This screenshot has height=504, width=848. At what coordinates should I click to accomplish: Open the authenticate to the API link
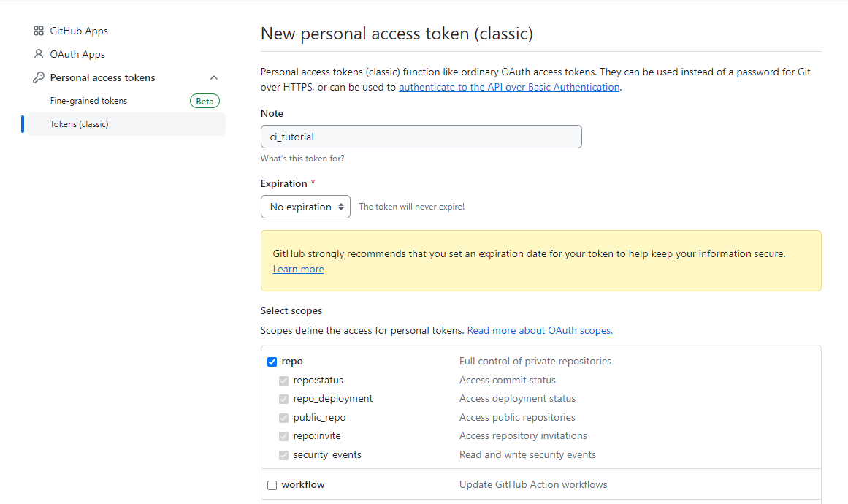(x=509, y=87)
